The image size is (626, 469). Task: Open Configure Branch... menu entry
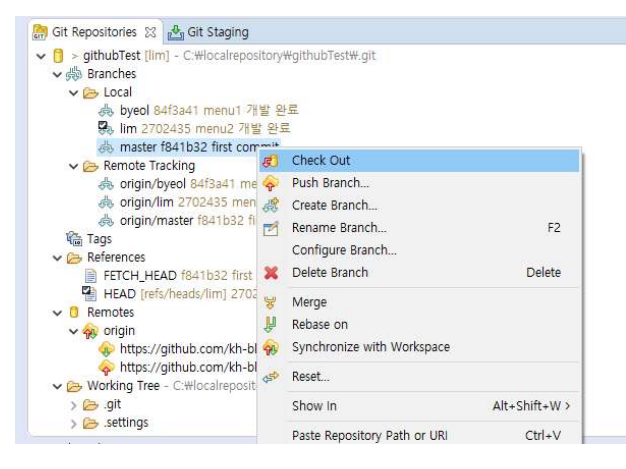click(x=419, y=250)
